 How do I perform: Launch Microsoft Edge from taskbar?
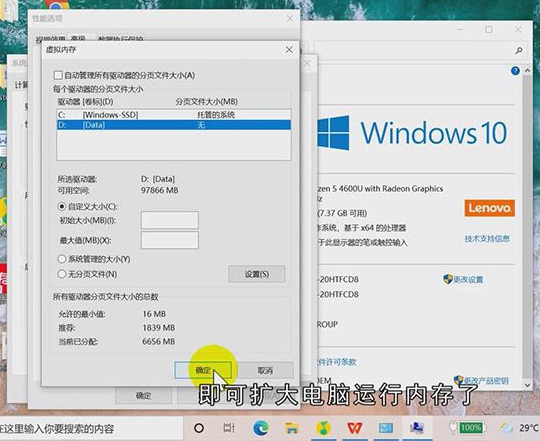(261, 428)
